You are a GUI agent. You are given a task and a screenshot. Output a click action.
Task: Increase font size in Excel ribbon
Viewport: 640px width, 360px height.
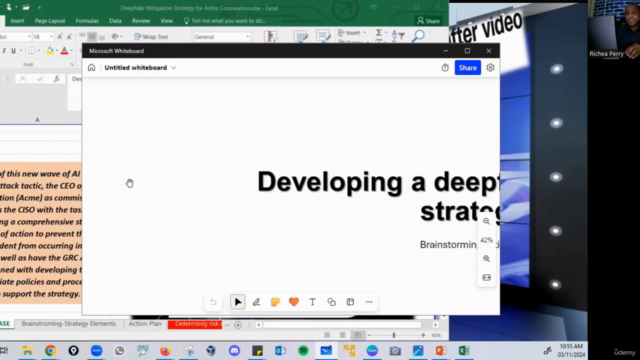pyautogui.click(x=60, y=37)
